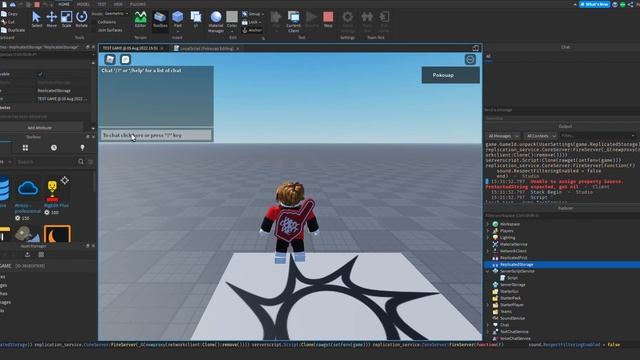This screenshot has width=640, height=360.
Task: Click the What's New button
Action: click(x=594, y=4)
